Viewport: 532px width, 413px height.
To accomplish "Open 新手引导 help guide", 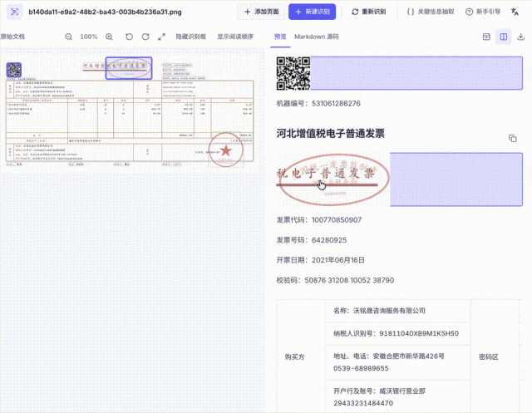I will point(483,12).
